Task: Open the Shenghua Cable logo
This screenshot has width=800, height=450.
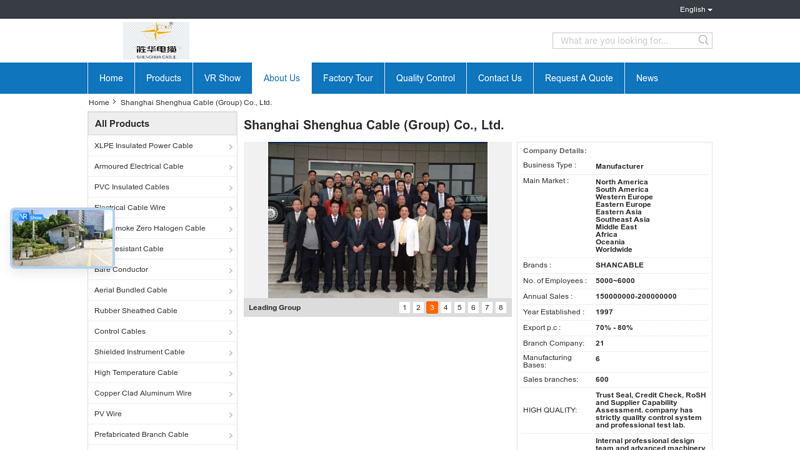Action: click(156, 40)
